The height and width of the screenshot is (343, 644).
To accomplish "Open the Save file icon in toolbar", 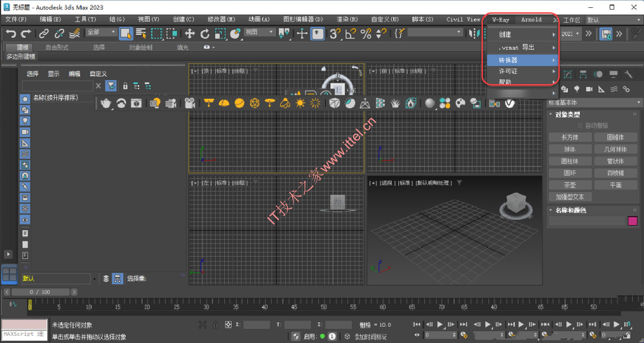I will (x=606, y=34).
